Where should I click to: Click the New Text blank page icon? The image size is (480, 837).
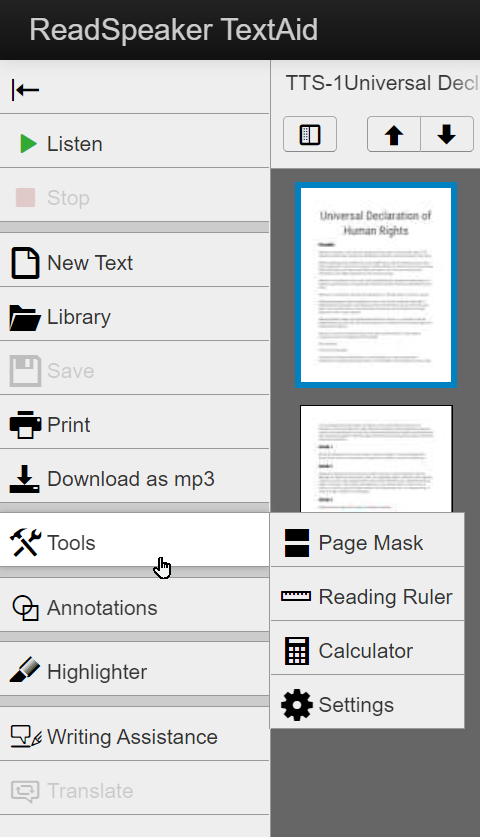coord(25,263)
